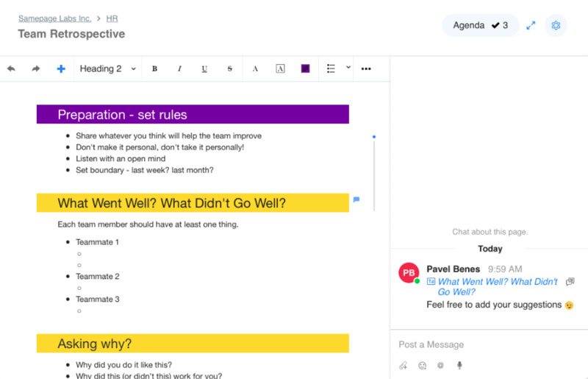
Task: Apply strikethrough formatting
Action: click(229, 68)
